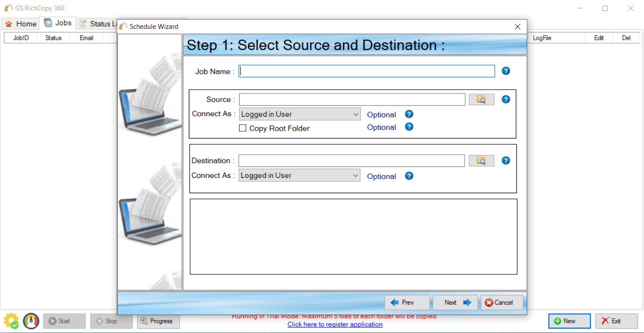Cancel the Schedule Wizard

click(502, 302)
